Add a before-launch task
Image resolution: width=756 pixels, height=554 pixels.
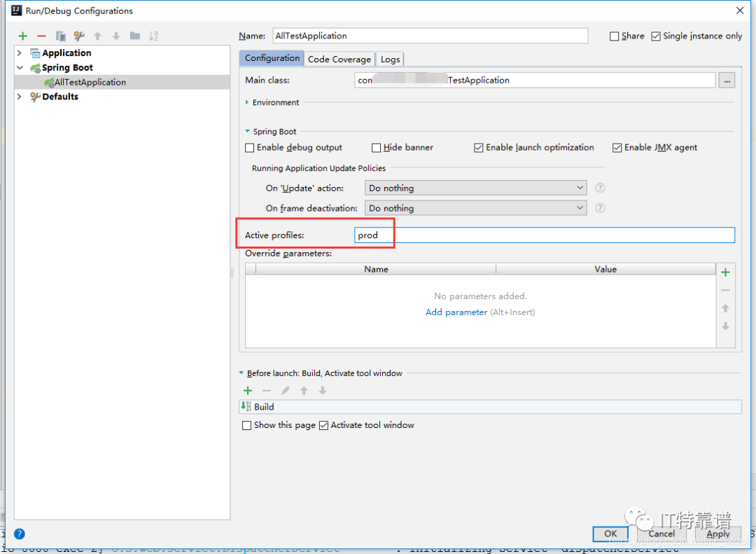248,391
